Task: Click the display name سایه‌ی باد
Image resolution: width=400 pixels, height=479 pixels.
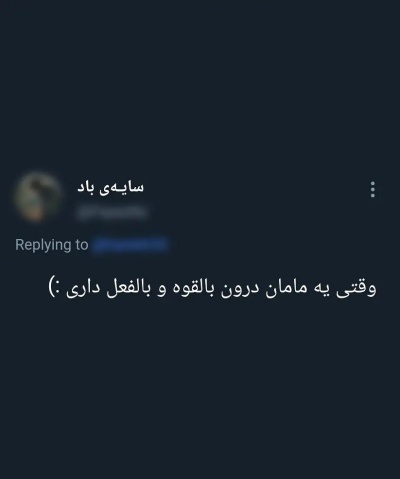Action: tap(110, 187)
